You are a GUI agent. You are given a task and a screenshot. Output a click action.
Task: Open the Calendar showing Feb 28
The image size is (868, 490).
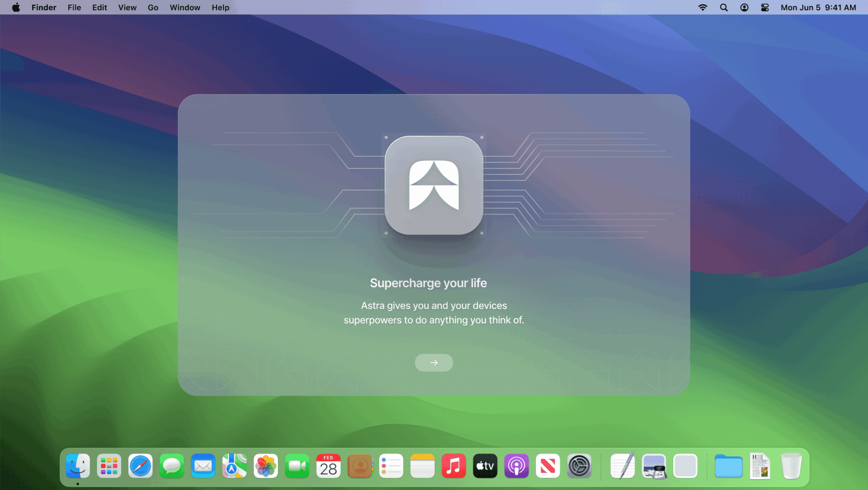(x=328, y=466)
